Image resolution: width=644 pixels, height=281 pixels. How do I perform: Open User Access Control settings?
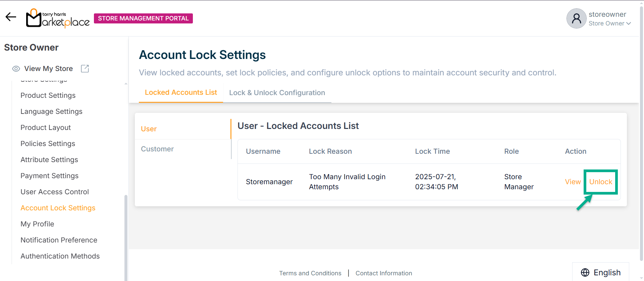55,192
